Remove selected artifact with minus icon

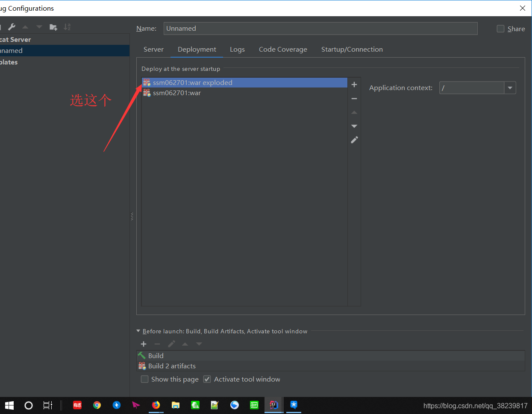354,99
